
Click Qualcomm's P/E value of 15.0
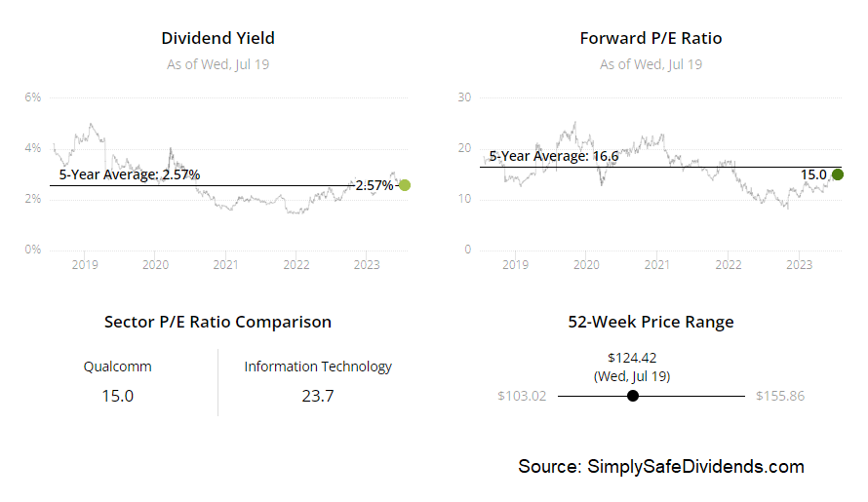117,396
